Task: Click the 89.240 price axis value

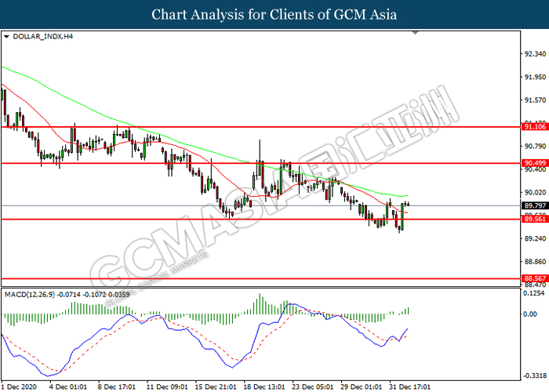Action: coord(536,238)
